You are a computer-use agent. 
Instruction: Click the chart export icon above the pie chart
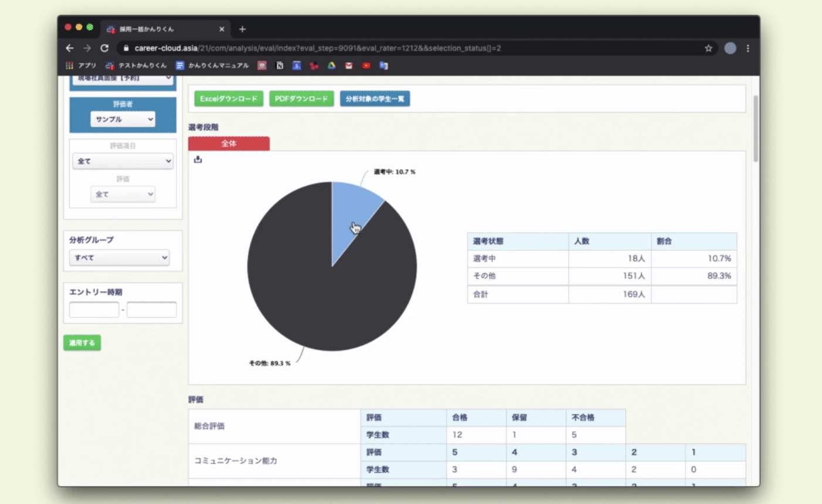coord(198,159)
